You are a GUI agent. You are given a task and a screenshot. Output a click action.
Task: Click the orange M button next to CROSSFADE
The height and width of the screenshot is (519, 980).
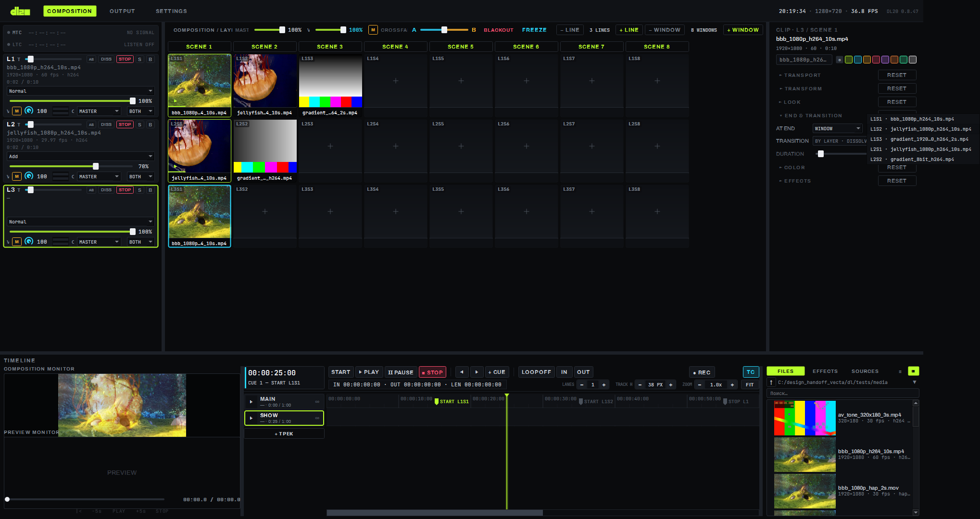point(373,30)
